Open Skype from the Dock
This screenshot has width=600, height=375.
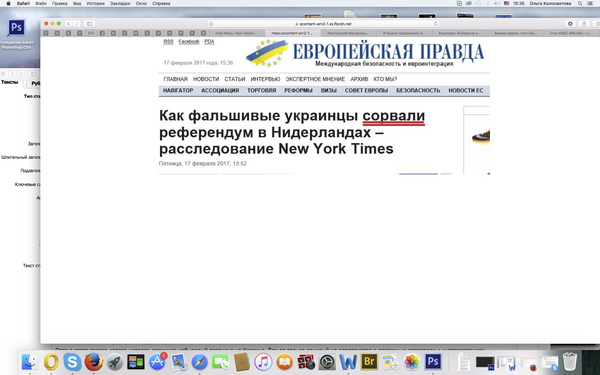(x=72, y=362)
